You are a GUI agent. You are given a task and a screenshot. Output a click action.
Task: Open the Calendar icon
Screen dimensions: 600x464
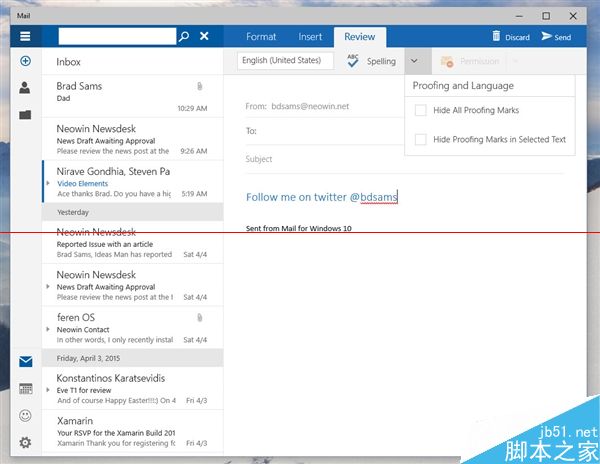(x=26, y=389)
